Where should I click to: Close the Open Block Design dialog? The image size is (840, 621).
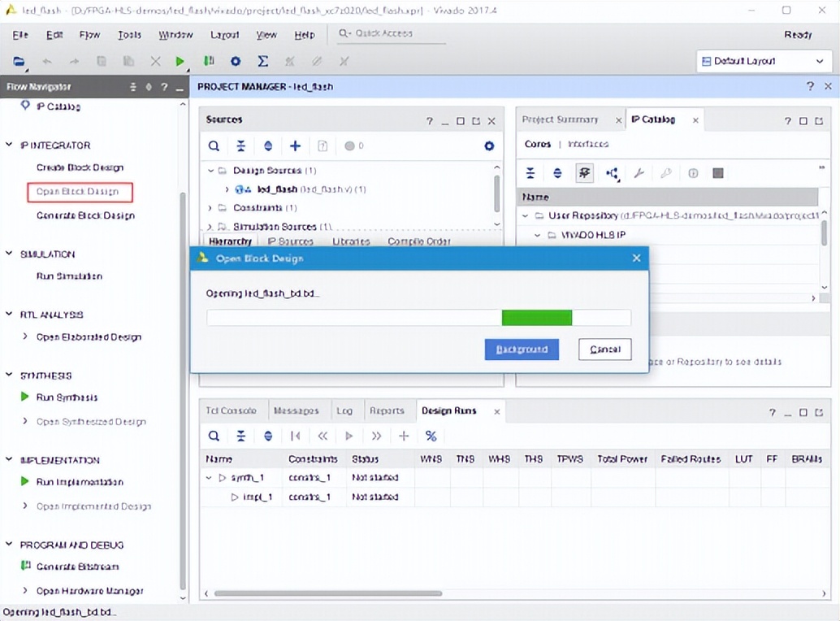coord(636,258)
